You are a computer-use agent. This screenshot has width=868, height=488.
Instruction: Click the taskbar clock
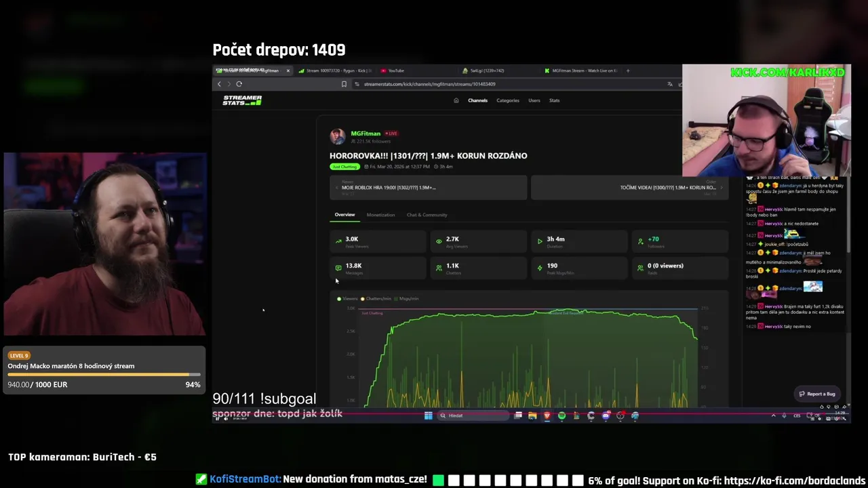click(x=840, y=414)
